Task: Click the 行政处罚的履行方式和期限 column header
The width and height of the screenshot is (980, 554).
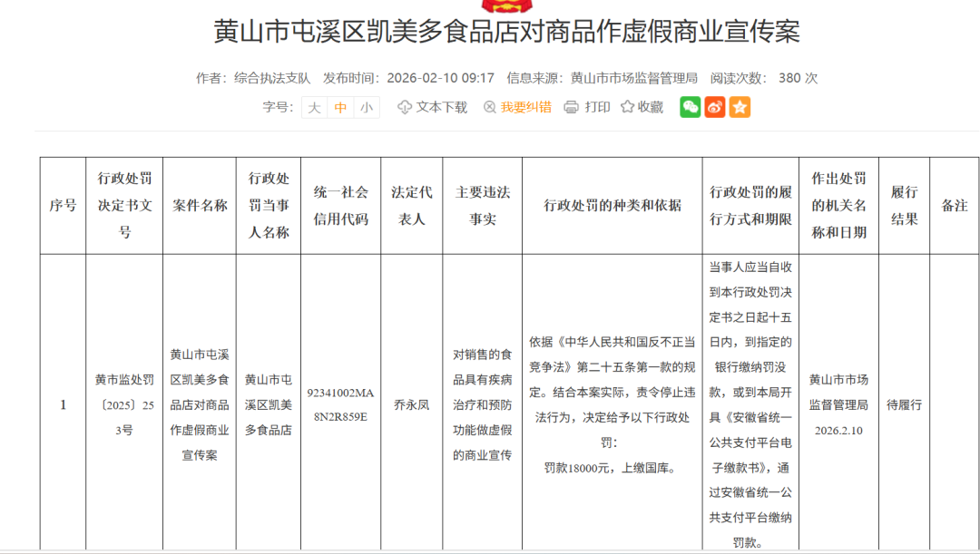Action: click(750, 206)
